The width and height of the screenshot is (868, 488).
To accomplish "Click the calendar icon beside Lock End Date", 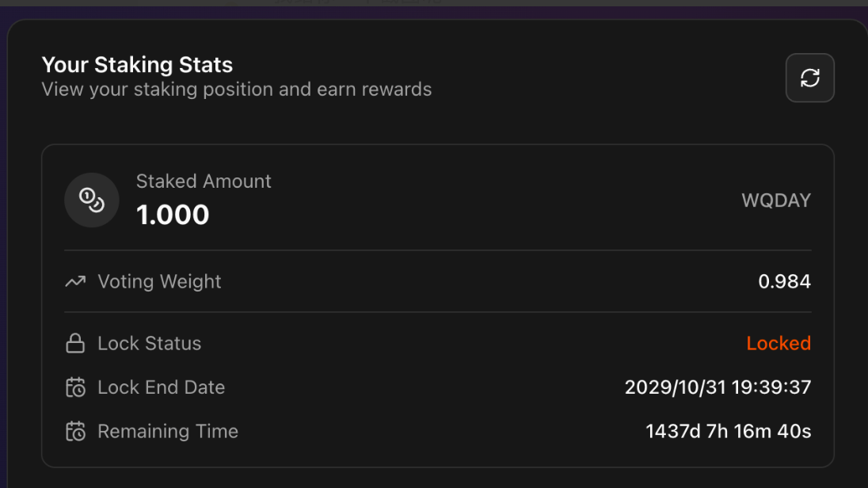I will 75,387.
